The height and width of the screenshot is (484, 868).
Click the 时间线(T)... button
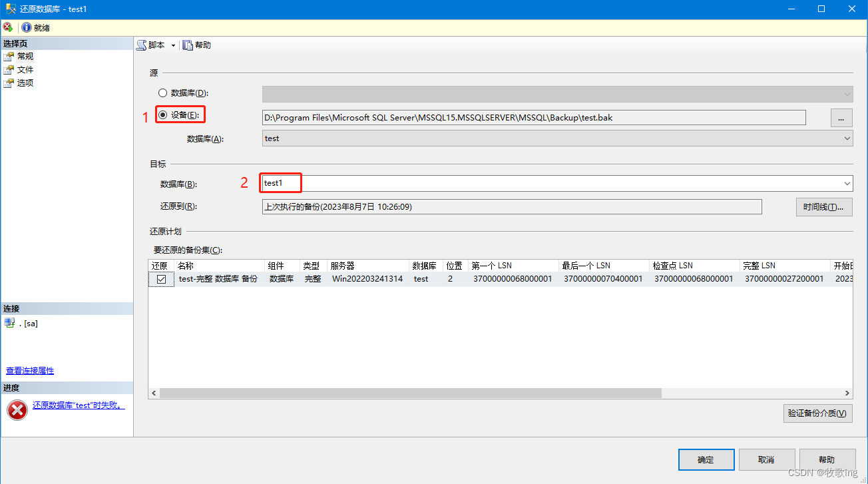[824, 207]
